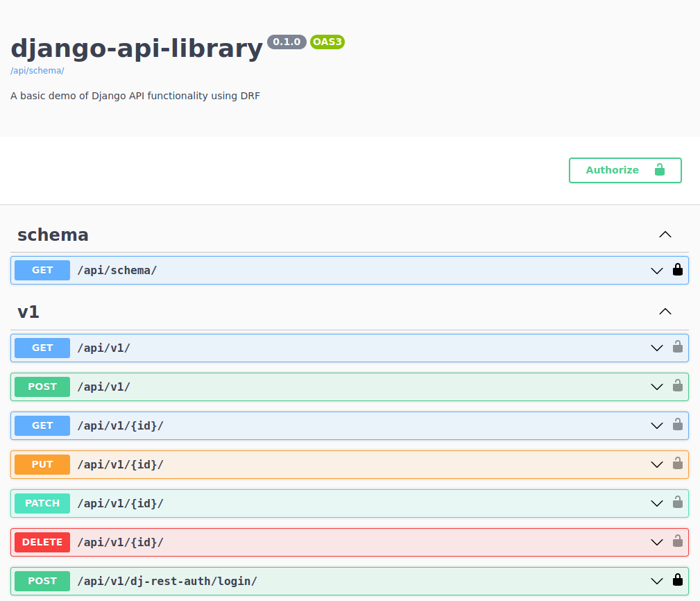Viewport: 700px width, 601px height.
Task: Expand GET /api/v1/{id}/ with its chevron
Action: [x=657, y=426]
